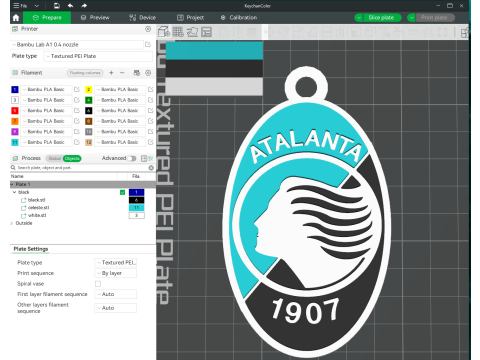This screenshot has width=480, height=360.
Task: Select the celeste.stl part in the tree
Action: coord(38,208)
